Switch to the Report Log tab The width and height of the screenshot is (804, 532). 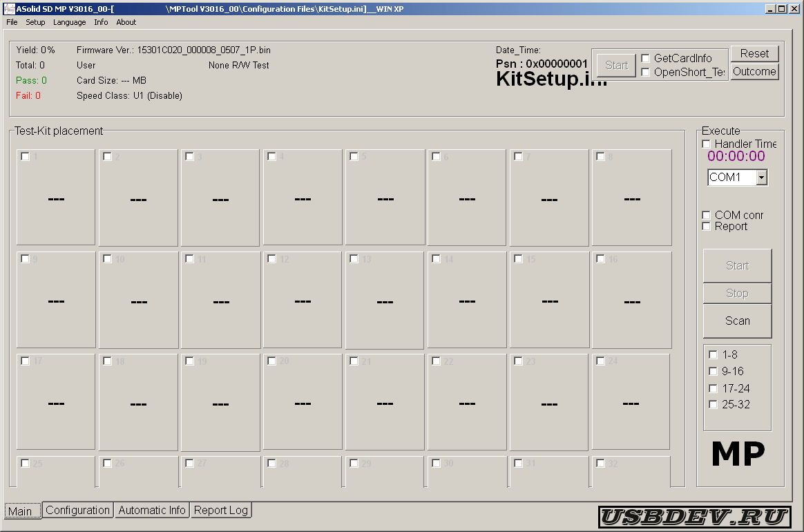[x=221, y=510]
